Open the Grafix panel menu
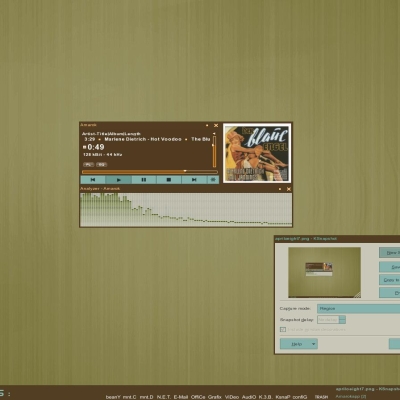 (x=215, y=397)
